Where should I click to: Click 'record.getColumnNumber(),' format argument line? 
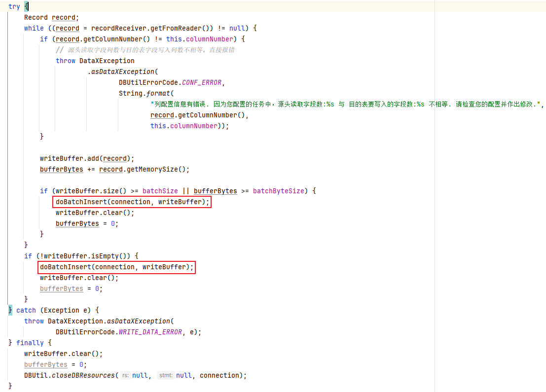pyautogui.click(x=199, y=115)
